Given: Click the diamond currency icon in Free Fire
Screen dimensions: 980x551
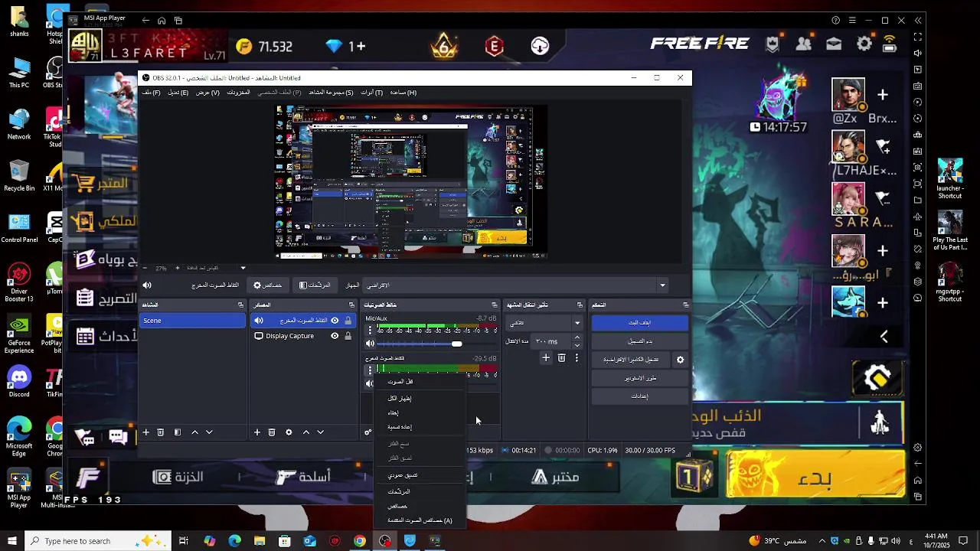Looking at the screenshot, I should tap(334, 47).
